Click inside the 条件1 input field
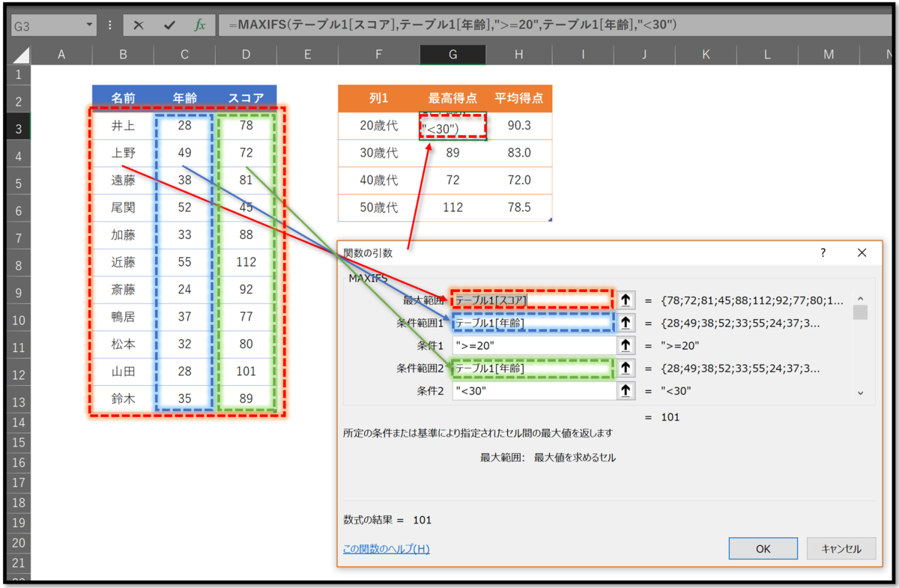The image size is (899, 588). click(532, 345)
